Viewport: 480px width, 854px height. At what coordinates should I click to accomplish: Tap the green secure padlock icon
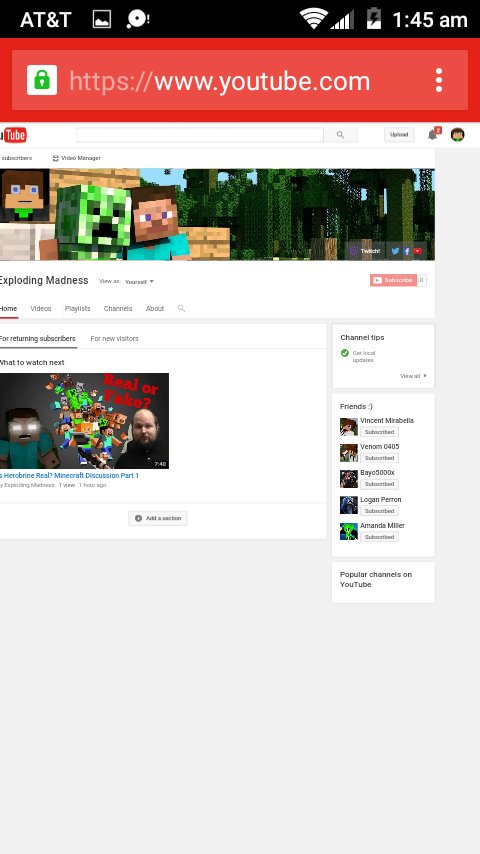(x=42, y=80)
